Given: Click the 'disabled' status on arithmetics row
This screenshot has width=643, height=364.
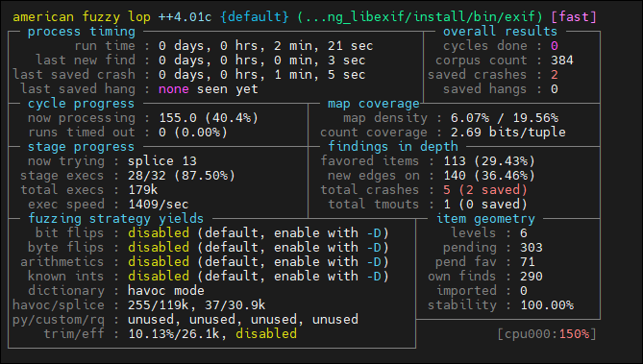Looking at the screenshot, I should (x=159, y=262).
